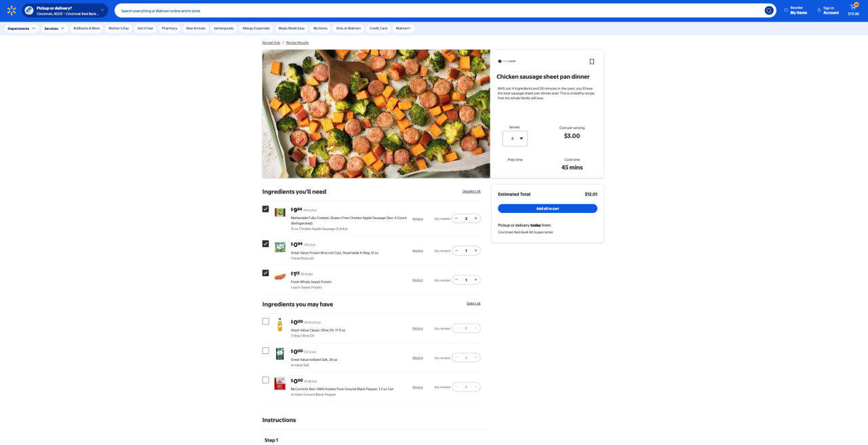The width and height of the screenshot is (868, 445).
Task: Increase chicken apple sausage quantity
Action: (x=475, y=218)
